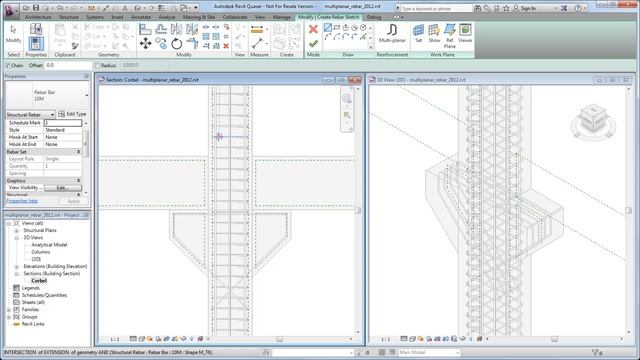640x360 pixels.
Task: Click the Modify arrow tool
Action: tap(13, 34)
